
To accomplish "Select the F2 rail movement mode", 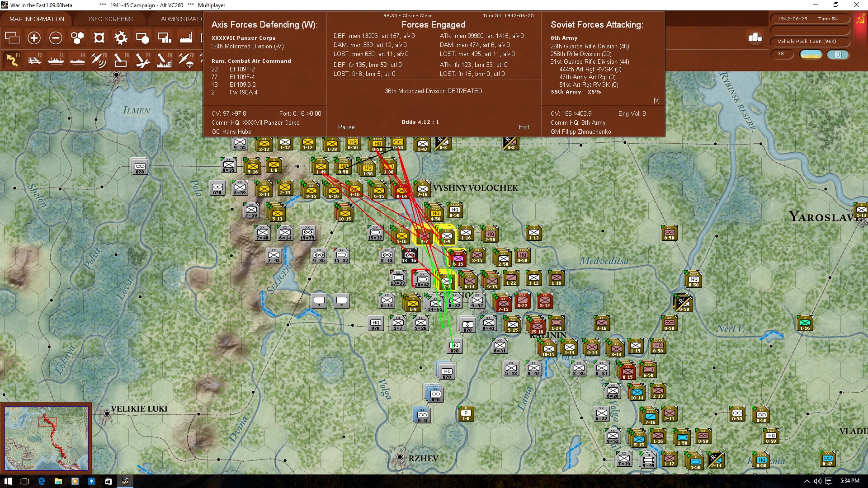I will 34,60.
